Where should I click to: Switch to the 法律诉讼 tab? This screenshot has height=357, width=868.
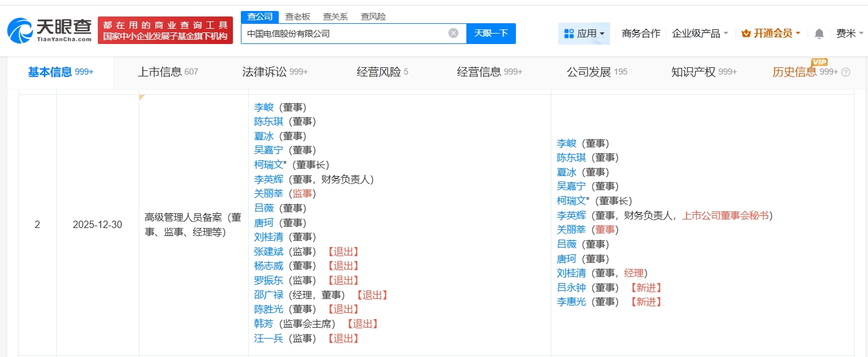274,72
